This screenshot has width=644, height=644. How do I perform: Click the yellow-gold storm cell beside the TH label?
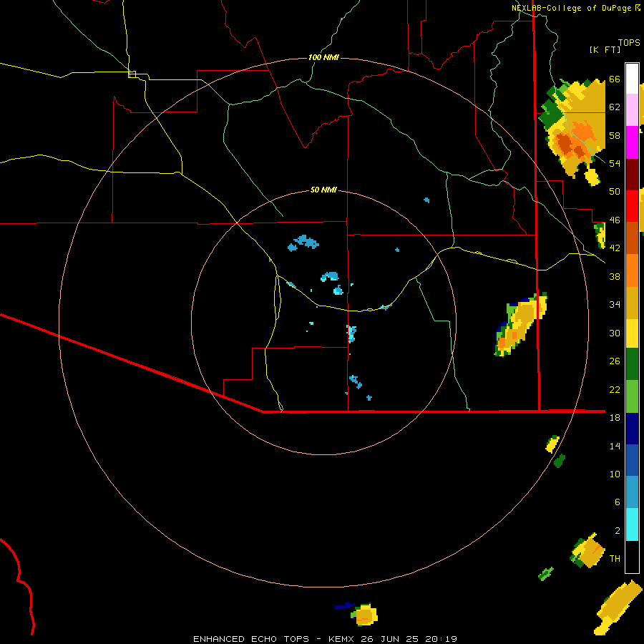[x=588, y=552]
